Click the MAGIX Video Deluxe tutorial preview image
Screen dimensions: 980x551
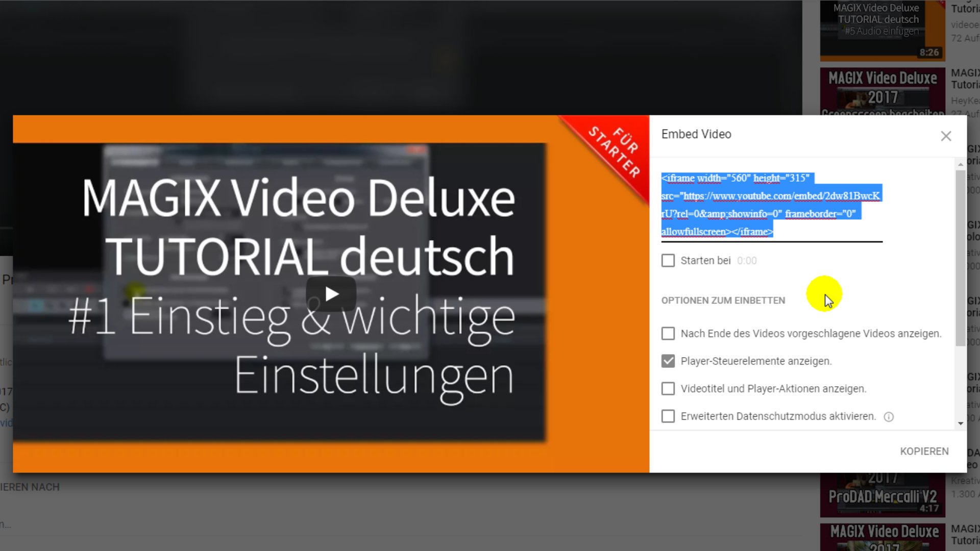pos(331,294)
